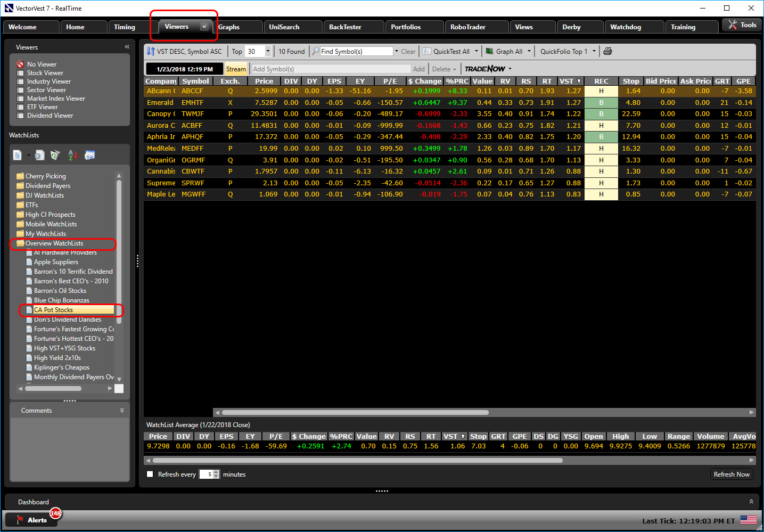Toggle the Stream button on
Screen dimensions: 764x532
click(x=236, y=69)
